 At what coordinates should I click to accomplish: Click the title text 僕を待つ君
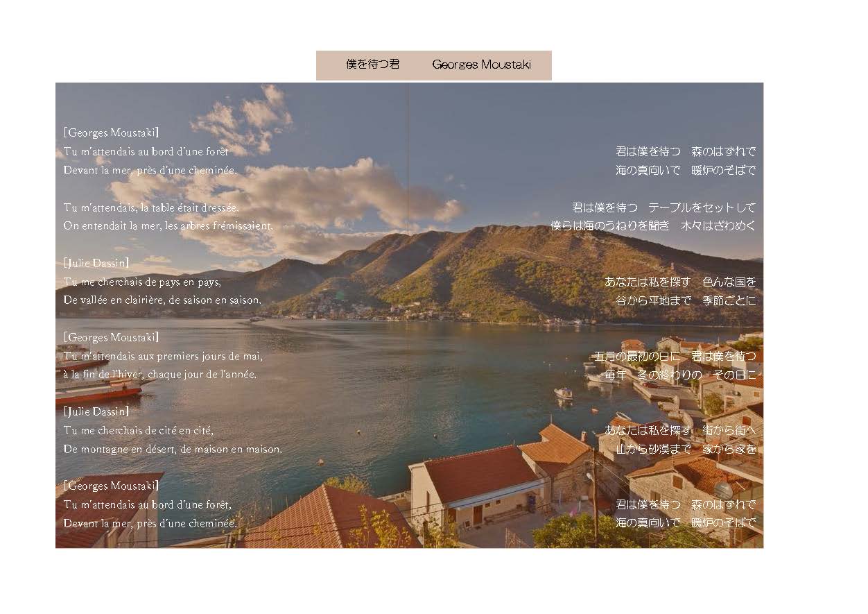point(373,65)
